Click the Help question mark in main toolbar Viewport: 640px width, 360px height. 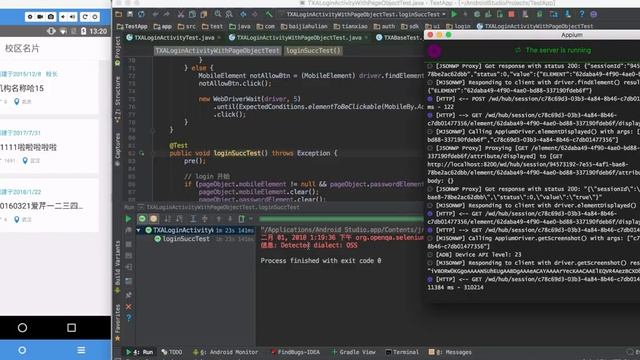(582, 14)
